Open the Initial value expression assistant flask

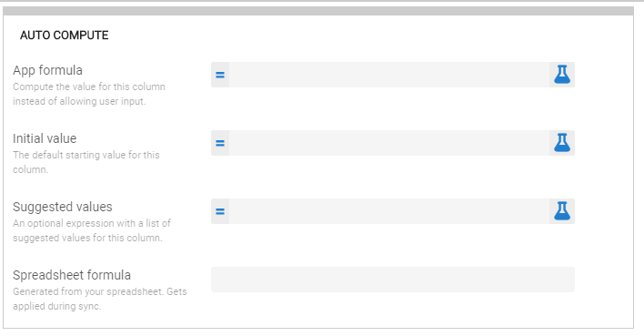pyautogui.click(x=562, y=143)
